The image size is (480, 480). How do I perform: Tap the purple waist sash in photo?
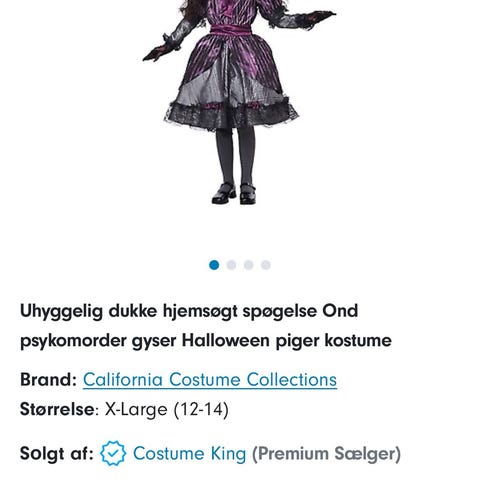click(x=232, y=31)
